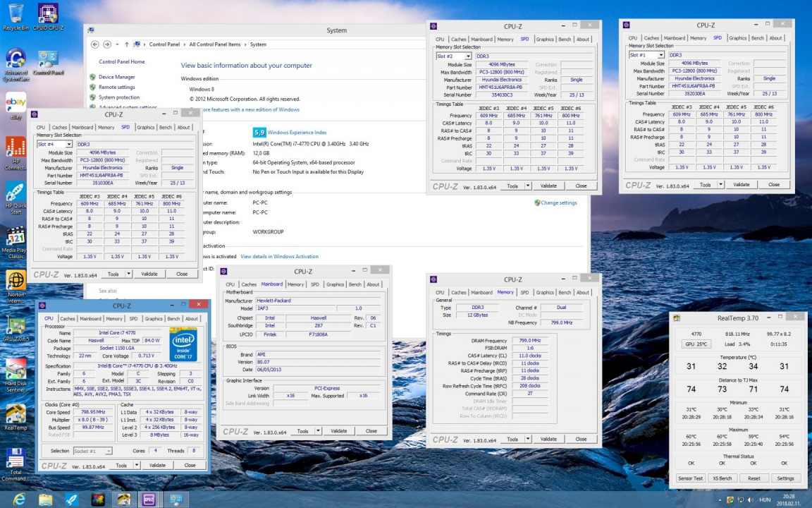The image size is (812, 508).
Task: Switch to CPU-Z via its taskbar button
Action: (x=149, y=500)
